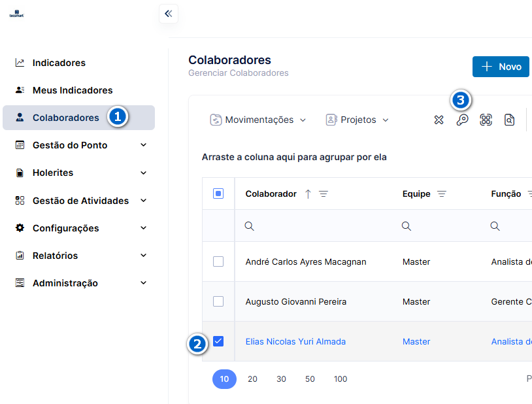Open the Relatórios menu label
This screenshot has height=404, width=532.
pyautogui.click(x=56, y=256)
